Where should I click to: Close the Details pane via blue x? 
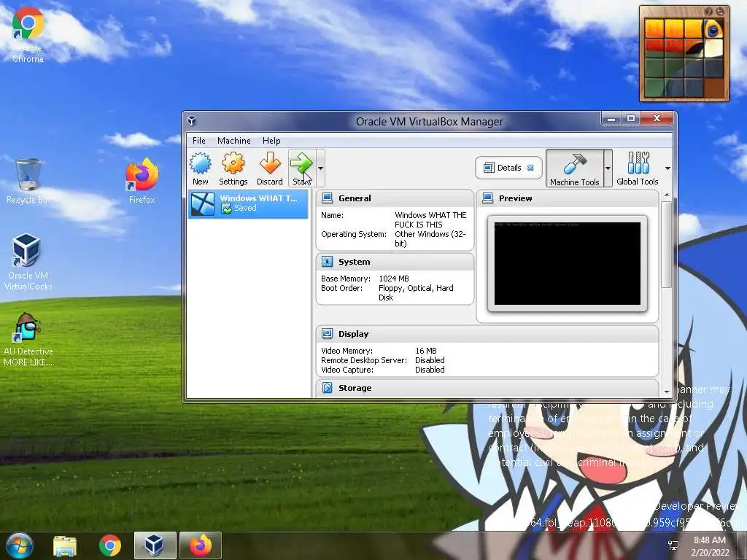click(530, 168)
